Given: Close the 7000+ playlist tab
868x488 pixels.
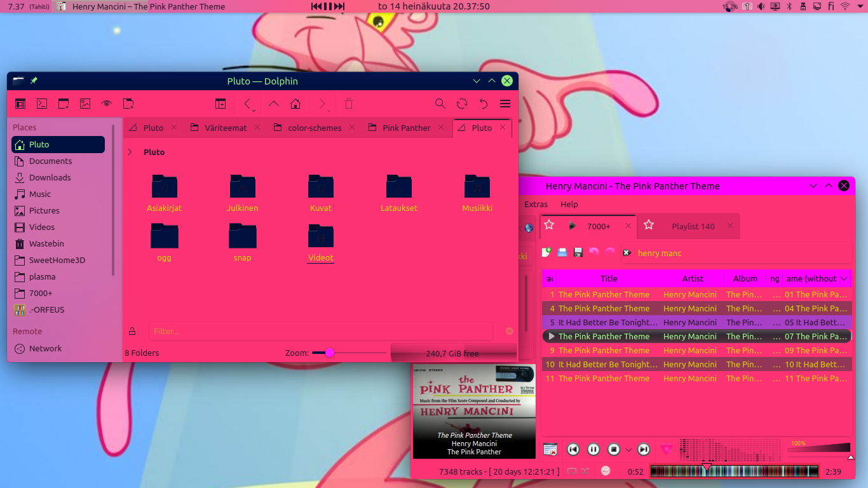Looking at the screenshot, I should pyautogui.click(x=628, y=226).
